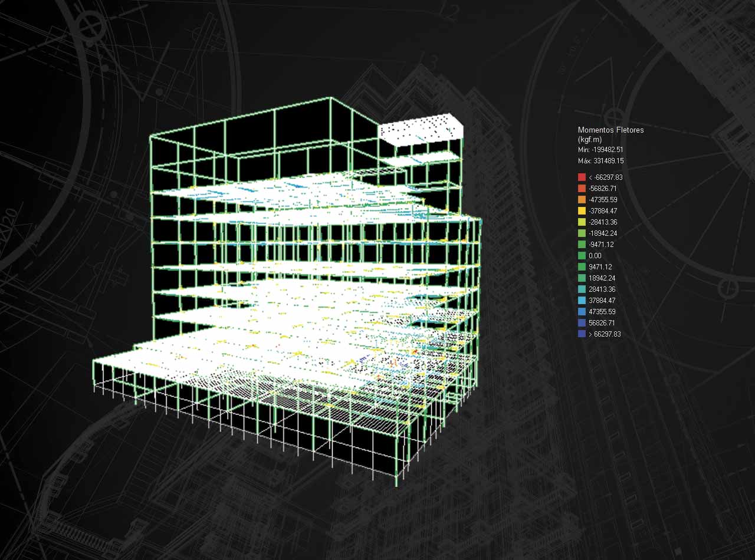Select the teal swatch for 28413.36

(582, 289)
